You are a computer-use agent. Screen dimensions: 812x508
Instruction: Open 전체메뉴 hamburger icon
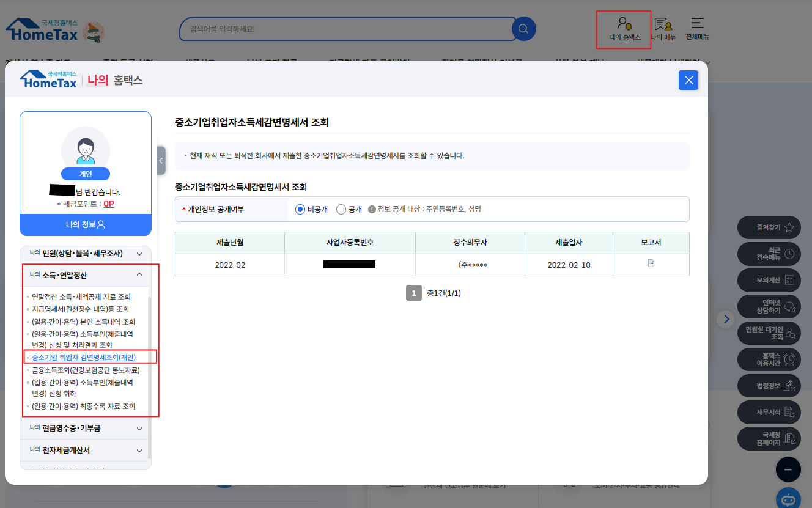coord(697,24)
